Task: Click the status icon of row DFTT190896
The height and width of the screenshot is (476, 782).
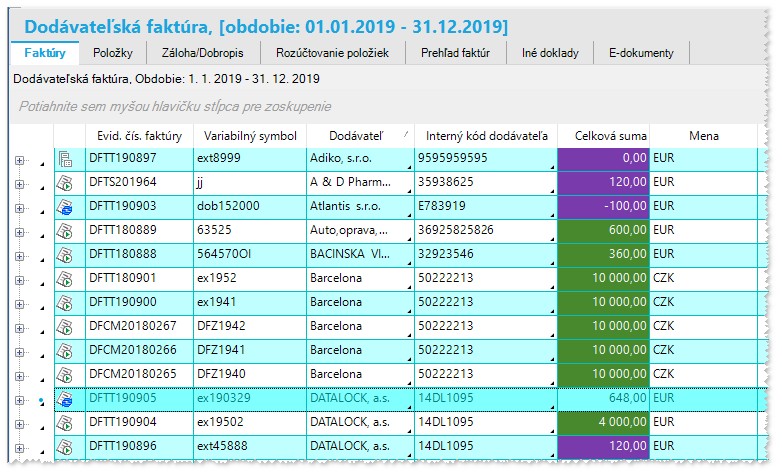Action: tap(64, 448)
